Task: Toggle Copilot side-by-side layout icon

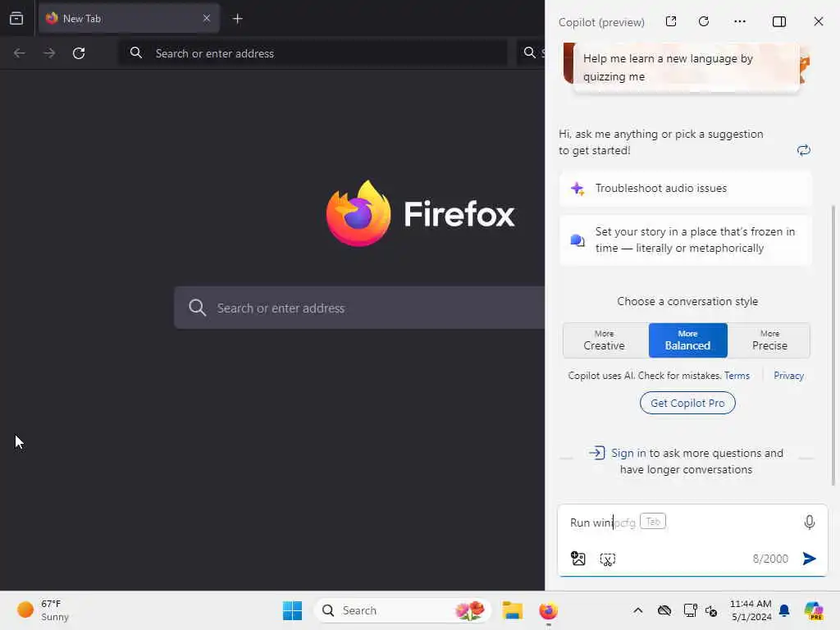Action: click(x=779, y=21)
